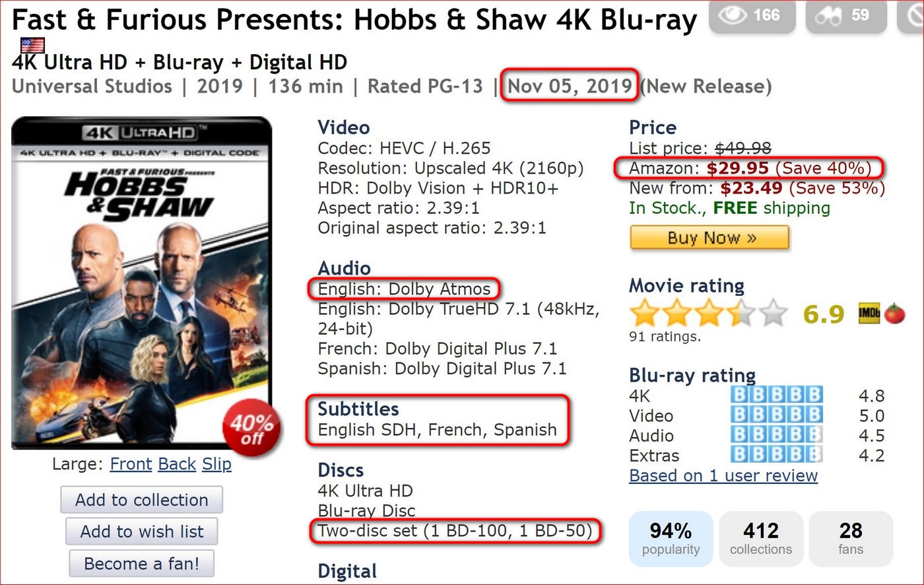
Task: Toggle the watching binoculars counter showing 59
Action: tap(845, 17)
